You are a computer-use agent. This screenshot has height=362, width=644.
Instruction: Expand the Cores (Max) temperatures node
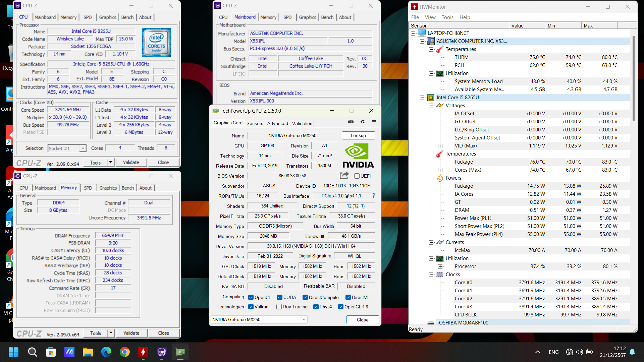coord(440,170)
